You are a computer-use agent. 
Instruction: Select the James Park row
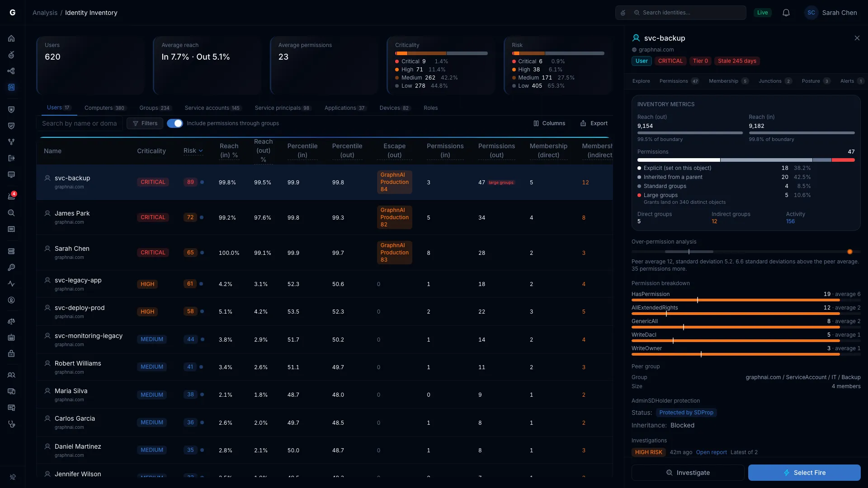click(x=324, y=217)
